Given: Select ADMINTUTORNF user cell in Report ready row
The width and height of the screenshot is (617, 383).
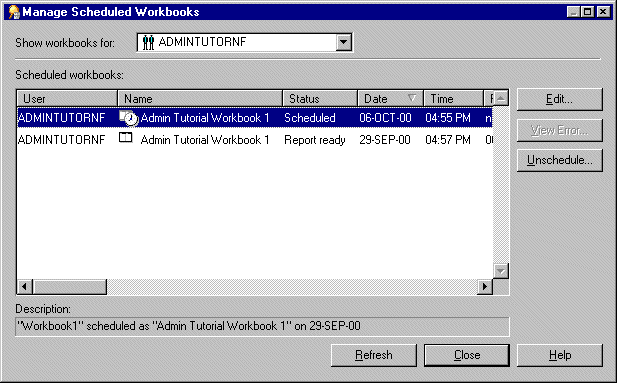Looking at the screenshot, I should tap(62, 140).
